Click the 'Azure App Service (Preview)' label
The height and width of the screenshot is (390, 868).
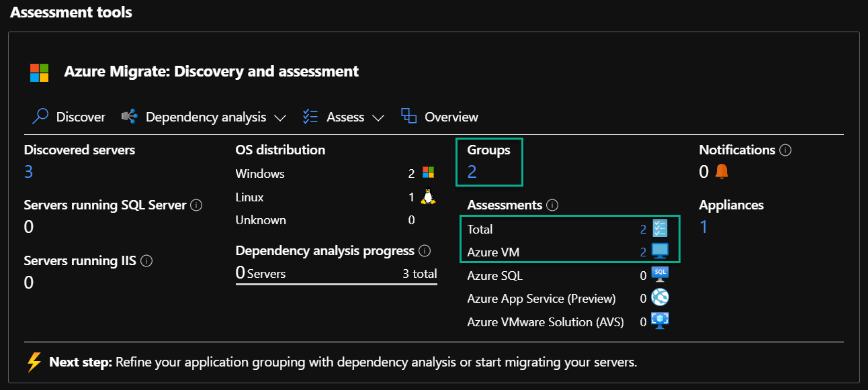(541, 299)
